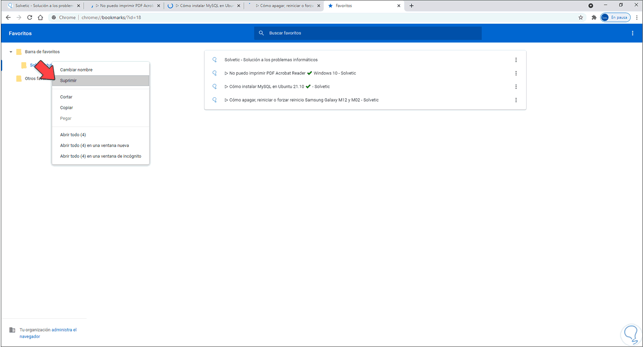Select bookmark Cómo apagar, reiniciar Samsung Galaxy M12

[365, 100]
